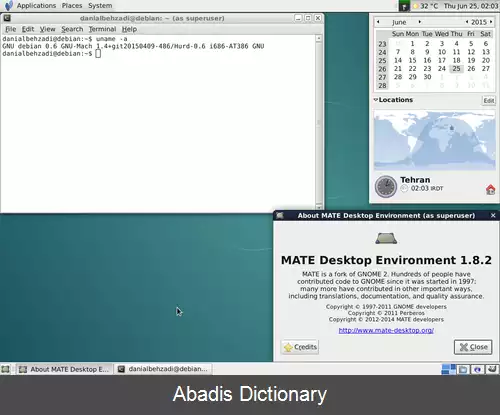Viewport: 500px width, 415px height.
Task: Click week number 23 in calendar
Action: [382, 44]
